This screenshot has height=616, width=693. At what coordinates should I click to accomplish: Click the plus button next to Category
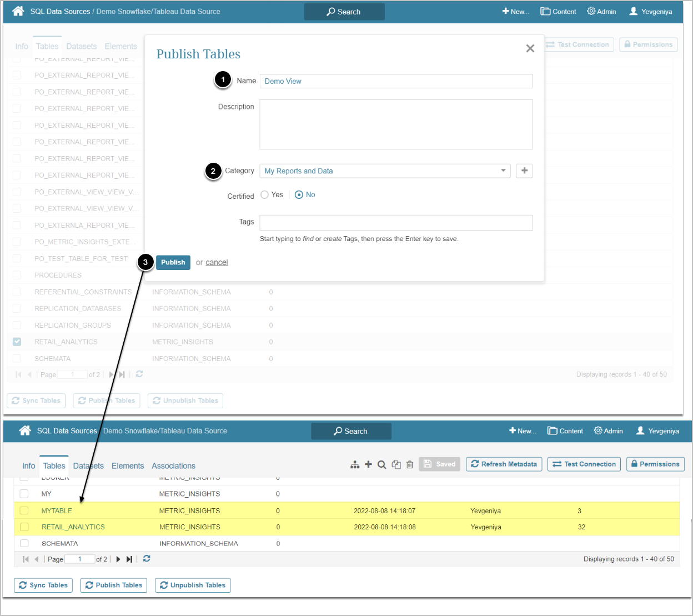524,171
